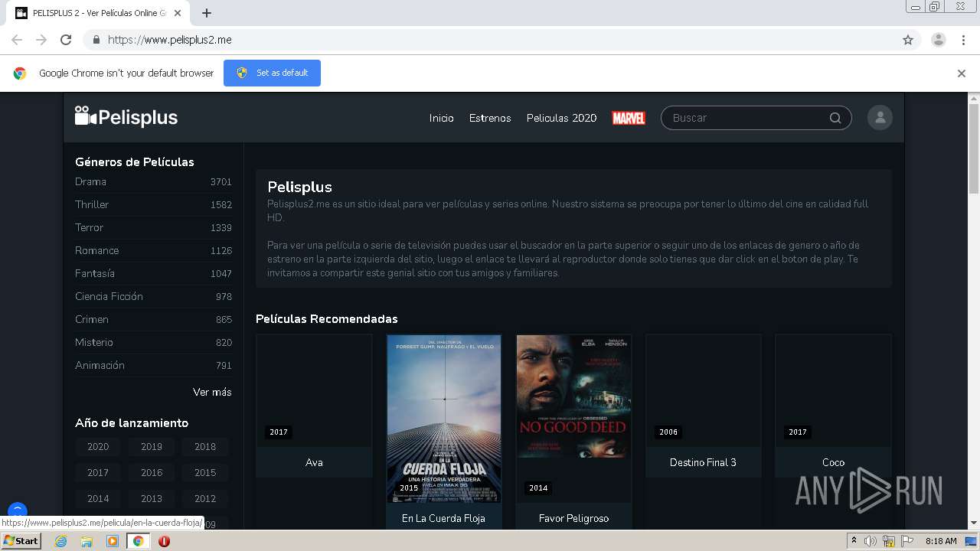Click the volume speaker tray icon
The height and width of the screenshot is (551, 980).
pos(871,541)
